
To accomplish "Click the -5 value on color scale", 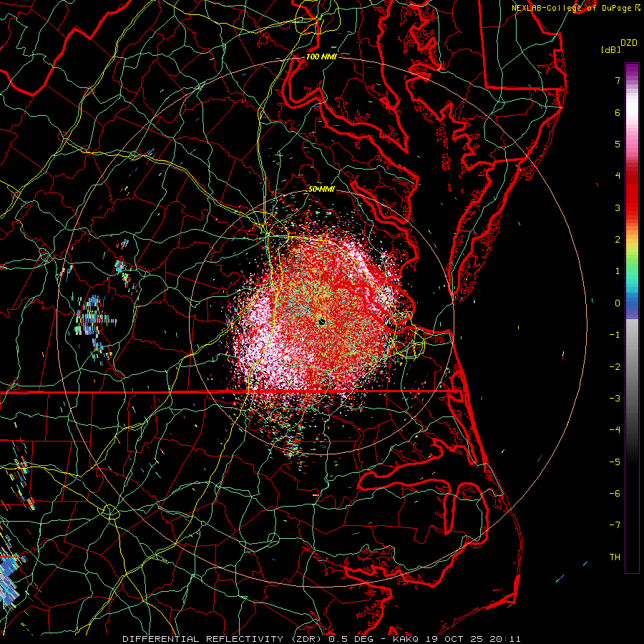I will 615,462.
